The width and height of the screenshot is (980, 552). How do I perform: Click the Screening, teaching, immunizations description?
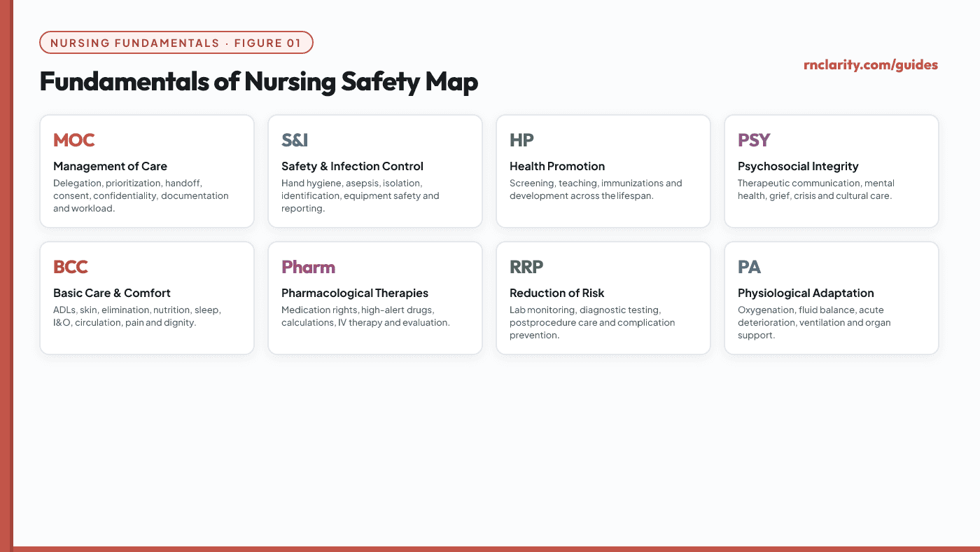596,189
